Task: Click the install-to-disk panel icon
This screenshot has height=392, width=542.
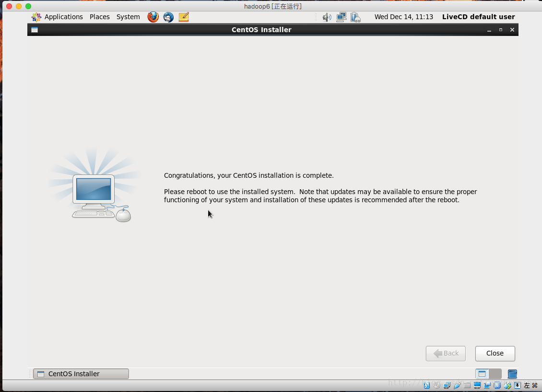Action: coord(356,17)
